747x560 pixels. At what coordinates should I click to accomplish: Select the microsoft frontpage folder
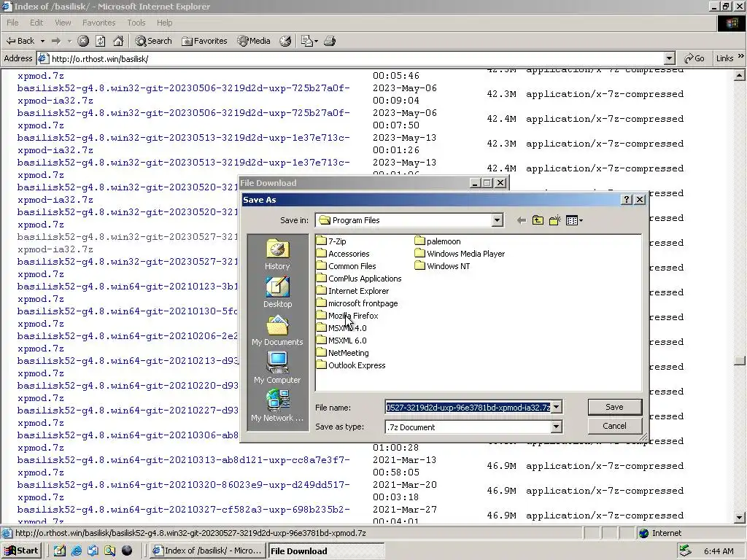click(x=357, y=303)
